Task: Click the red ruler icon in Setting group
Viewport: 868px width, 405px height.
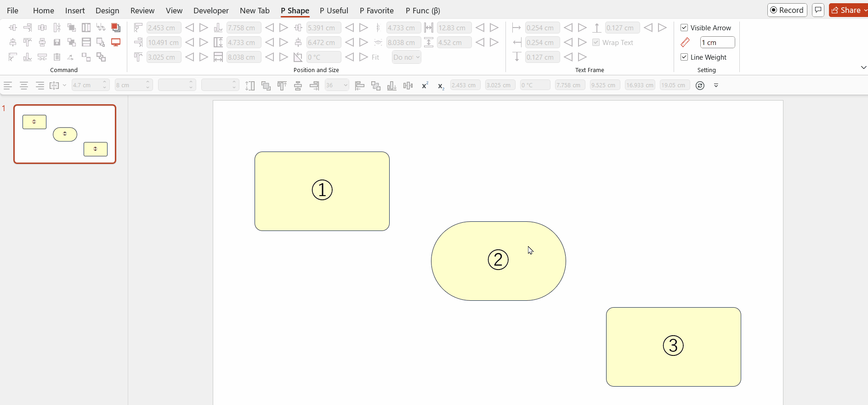Action: 685,42
